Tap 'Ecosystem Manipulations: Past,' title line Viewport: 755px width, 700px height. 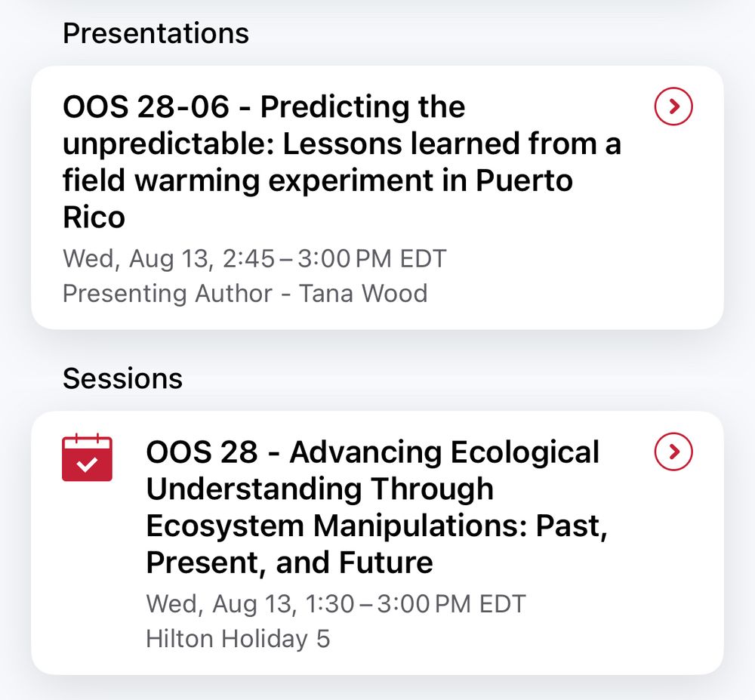377,526
